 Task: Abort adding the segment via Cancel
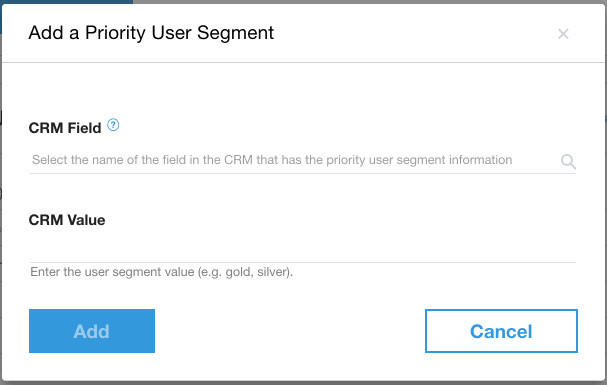501,331
